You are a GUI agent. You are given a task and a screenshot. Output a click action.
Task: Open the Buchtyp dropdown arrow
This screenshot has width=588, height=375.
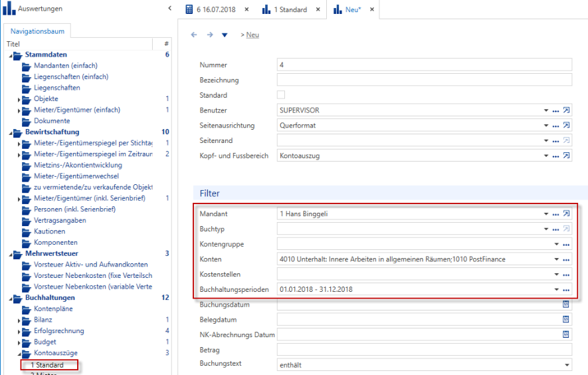coord(546,229)
